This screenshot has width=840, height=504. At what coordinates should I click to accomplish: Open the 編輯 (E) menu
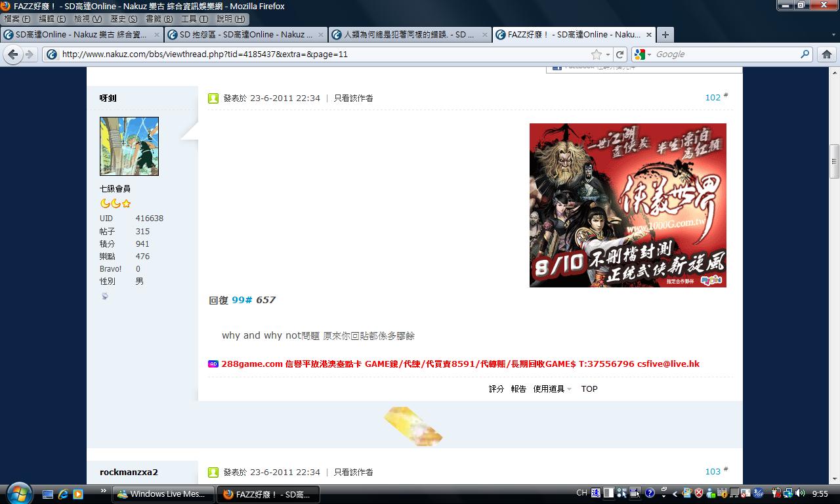click(x=52, y=19)
